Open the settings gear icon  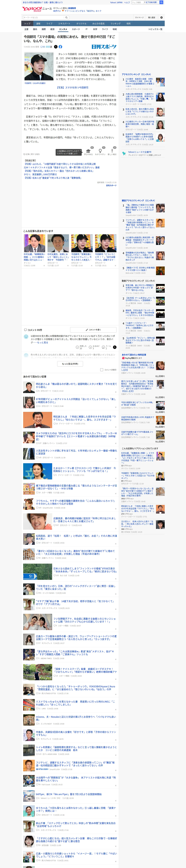click(161, 18)
